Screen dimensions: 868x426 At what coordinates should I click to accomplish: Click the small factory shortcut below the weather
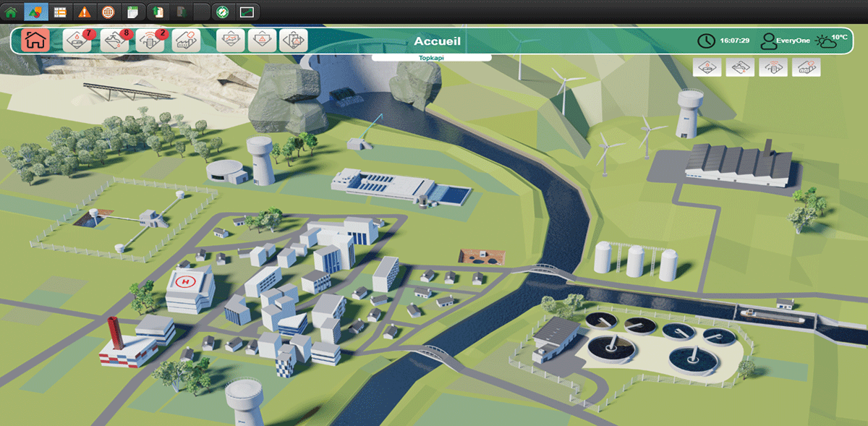click(807, 67)
